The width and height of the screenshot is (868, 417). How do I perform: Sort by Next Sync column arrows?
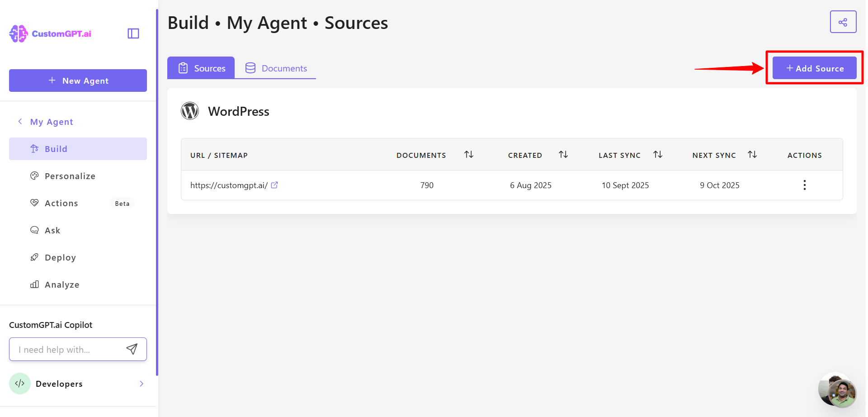point(752,155)
